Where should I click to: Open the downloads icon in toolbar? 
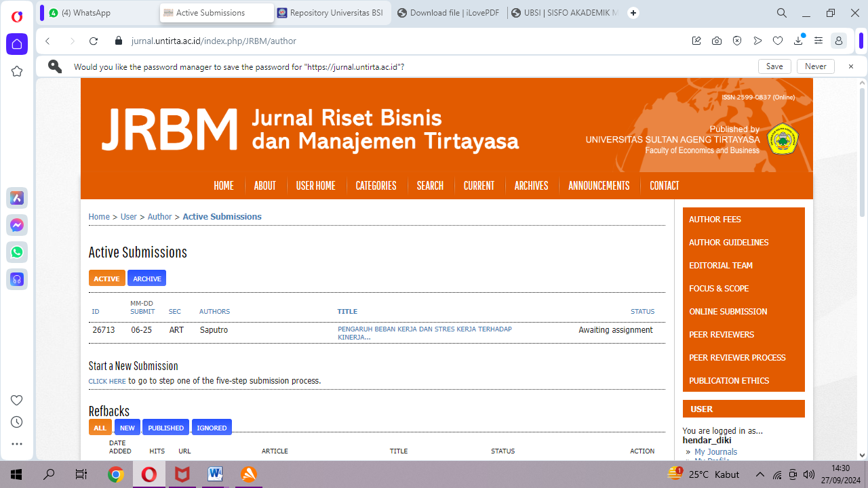tap(798, 41)
